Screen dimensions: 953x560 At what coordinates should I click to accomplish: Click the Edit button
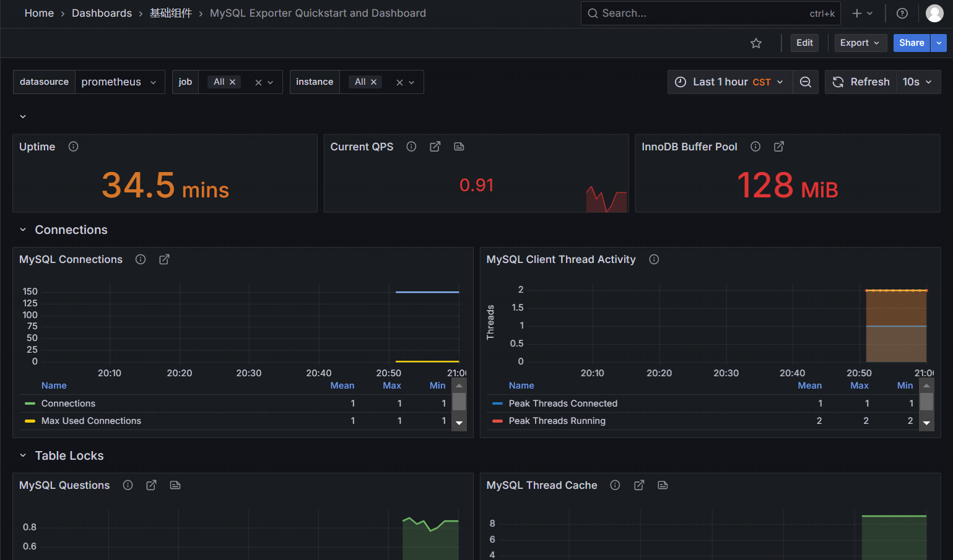pyautogui.click(x=804, y=43)
